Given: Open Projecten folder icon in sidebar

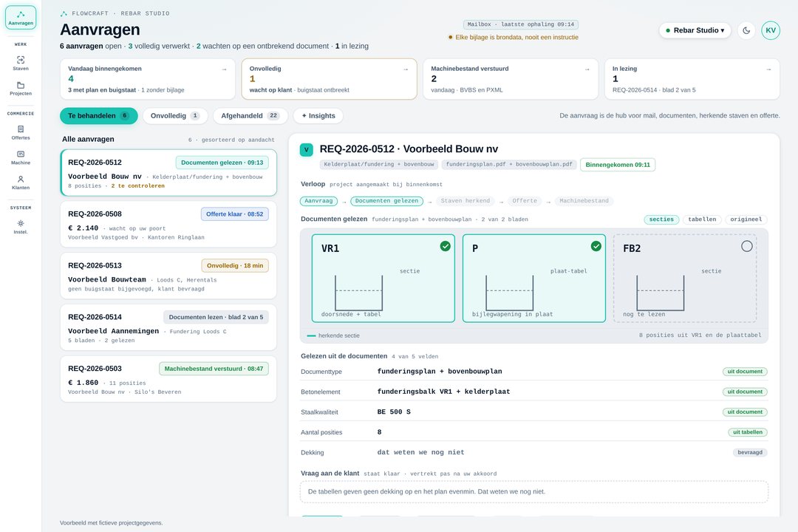Looking at the screenshot, I should coord(21,88).
